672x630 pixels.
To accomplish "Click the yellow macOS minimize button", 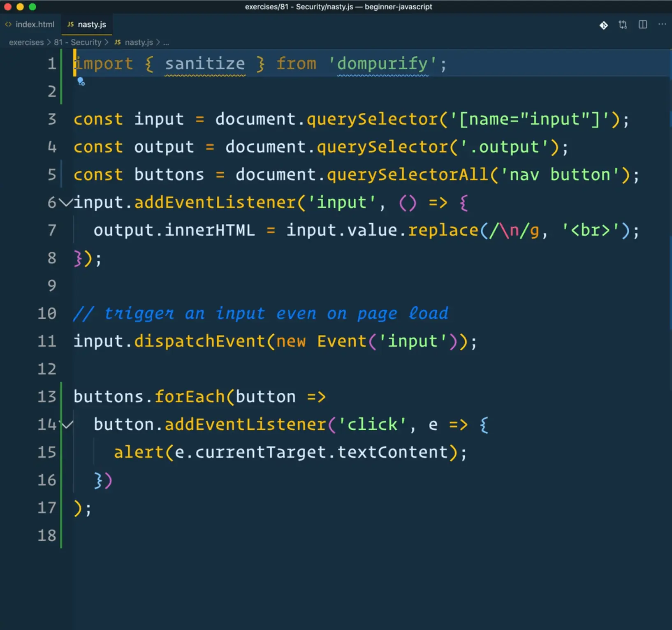I will point(20,7).
